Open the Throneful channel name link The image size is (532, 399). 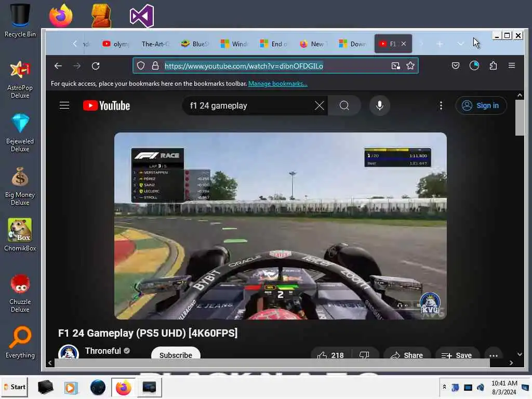(x=103, y=351)
